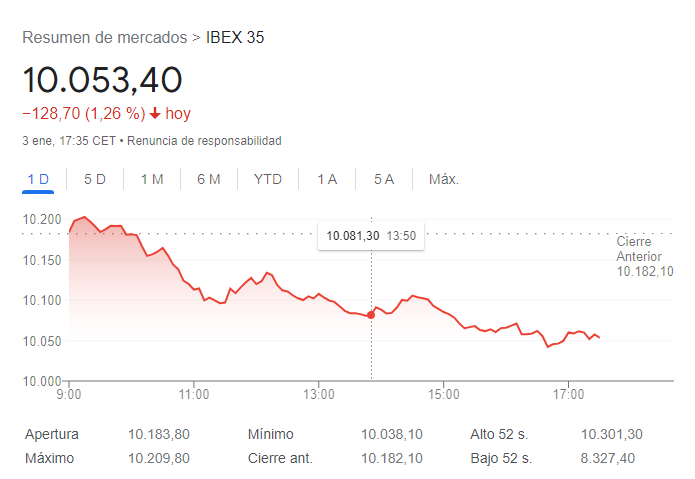Click the 9:00 time axis label
The image size is (695, 479).
69,394
